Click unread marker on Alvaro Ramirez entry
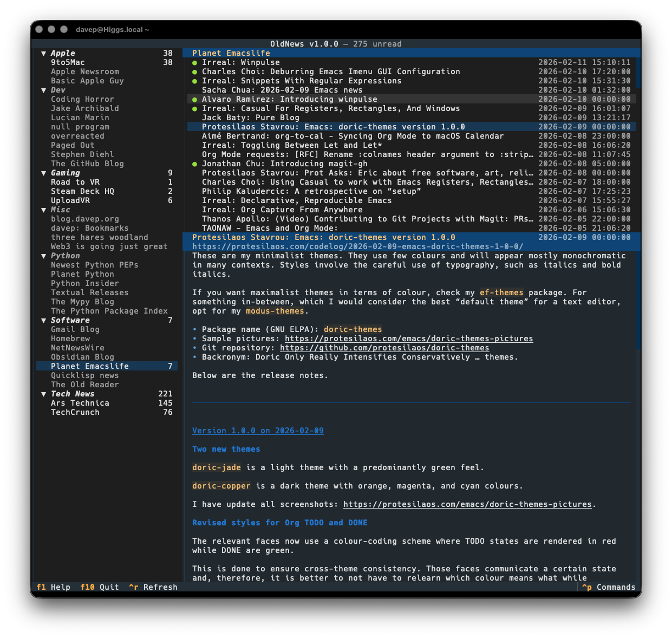This screenshot has height=638, width=672. tap(195, 99)
